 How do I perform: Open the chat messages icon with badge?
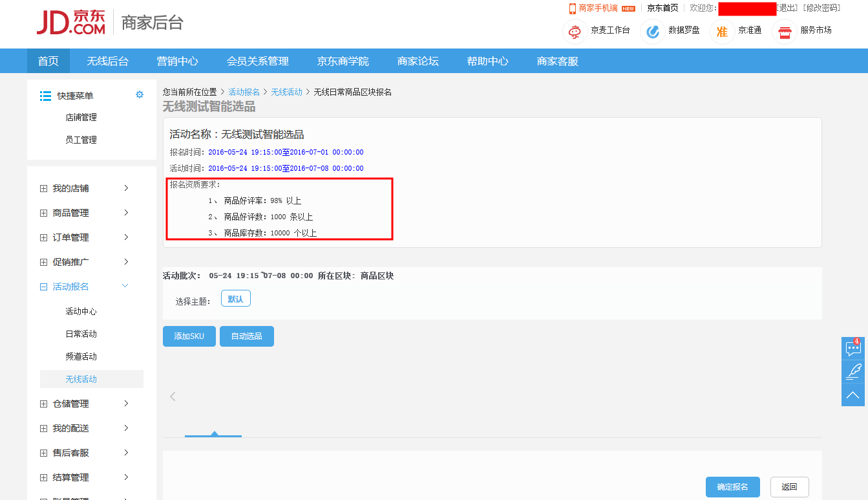coord(853,349)
